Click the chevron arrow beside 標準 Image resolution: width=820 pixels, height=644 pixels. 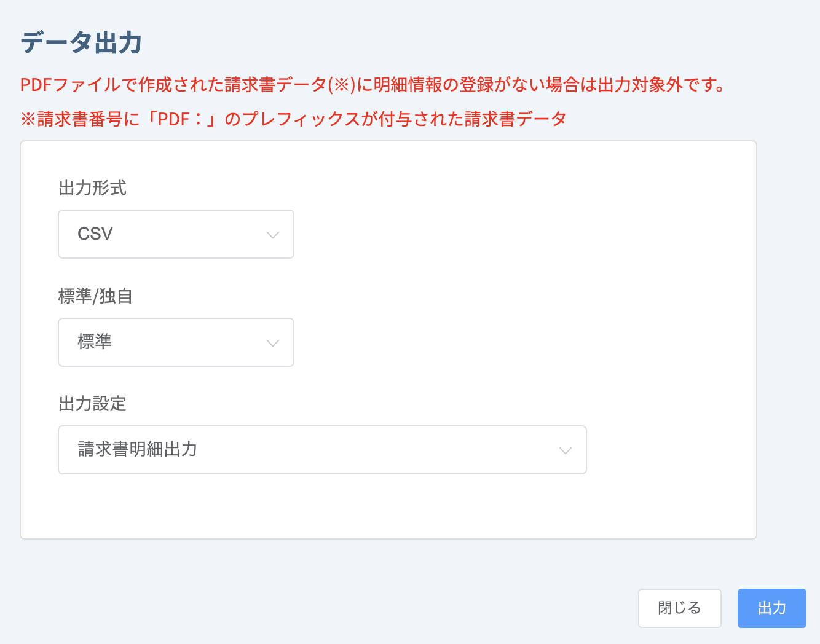pos(273,343)
